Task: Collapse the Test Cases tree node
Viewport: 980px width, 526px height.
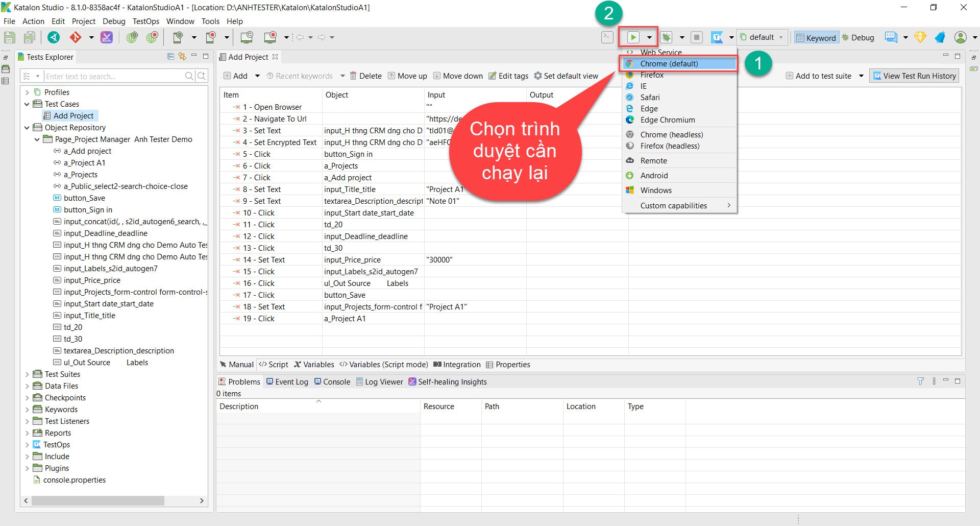Action: 27,104
